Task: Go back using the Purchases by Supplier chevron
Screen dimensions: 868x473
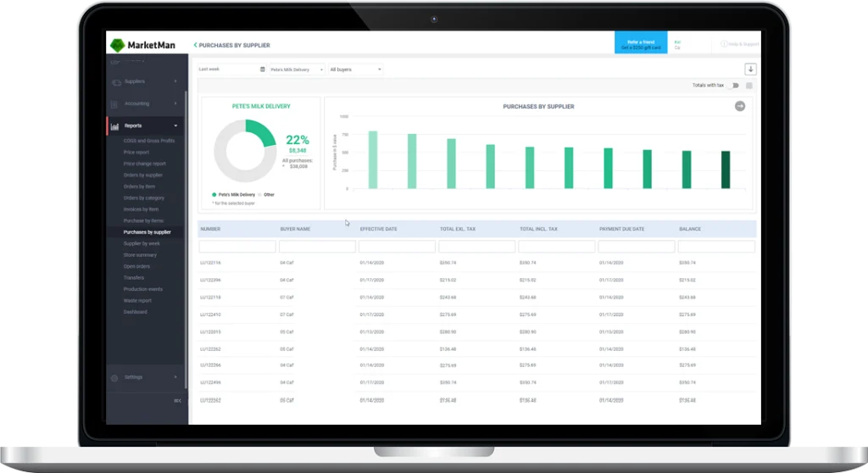Action: [195, 45]
